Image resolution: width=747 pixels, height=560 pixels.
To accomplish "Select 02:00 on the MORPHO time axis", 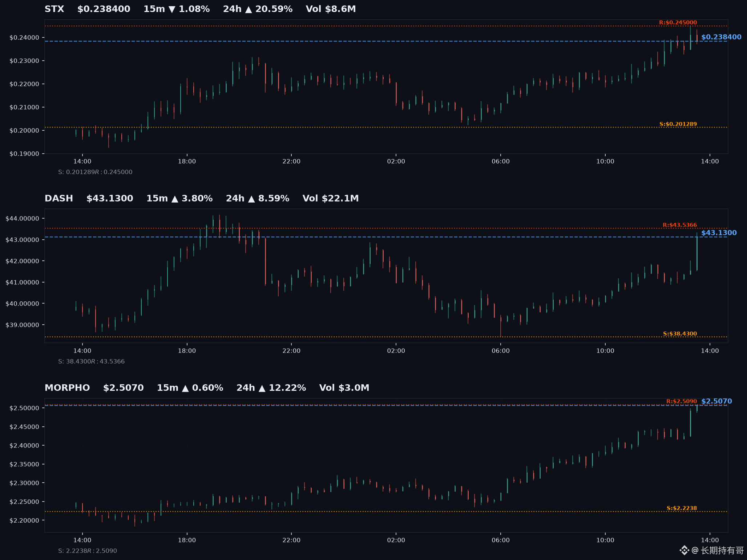I will pyautogui.click(x=396, y=540).
